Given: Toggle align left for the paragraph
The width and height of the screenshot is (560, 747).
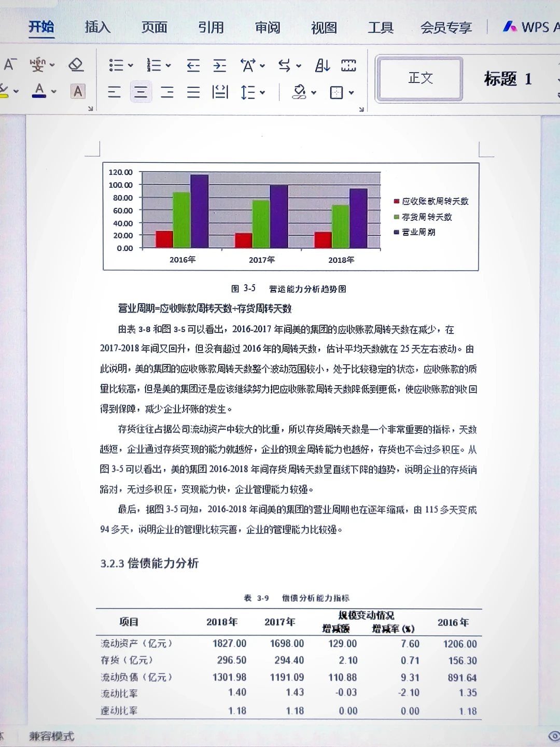Looking at the screenshot, I should [114, 92].
